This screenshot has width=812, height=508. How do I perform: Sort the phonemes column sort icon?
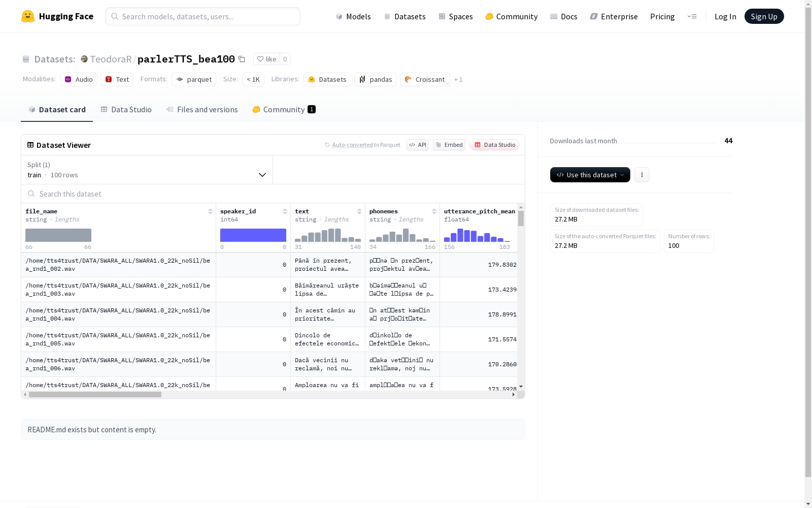coord(434,211)
